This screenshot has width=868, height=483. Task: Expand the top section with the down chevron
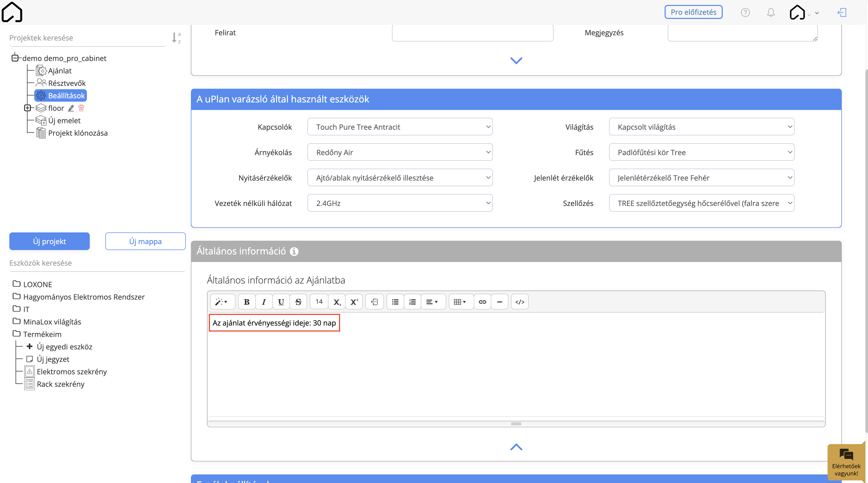[x=516, y=61]
